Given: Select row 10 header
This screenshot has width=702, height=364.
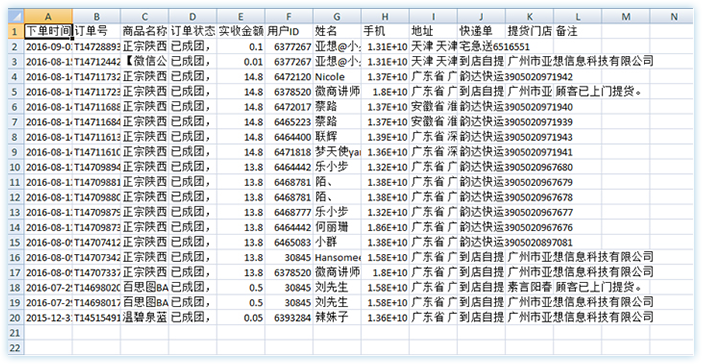Looking at the screenshot, I should (x=16, y=167).
